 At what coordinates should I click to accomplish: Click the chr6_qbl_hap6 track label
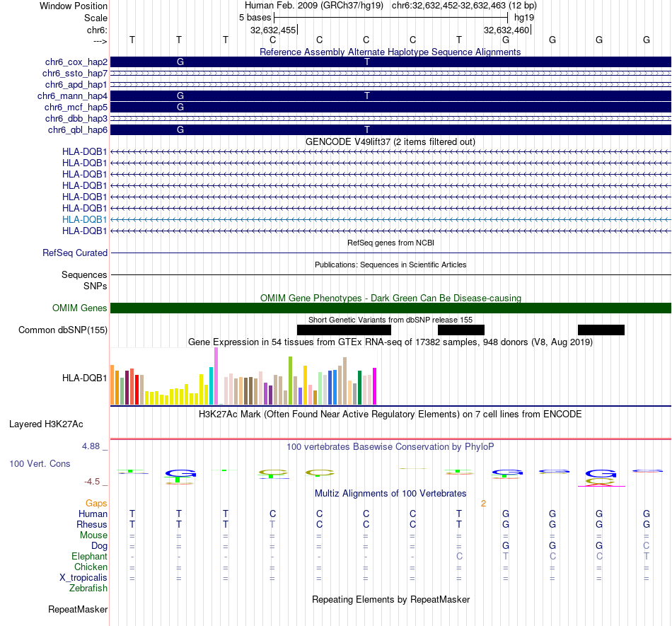tap(78, 130)
